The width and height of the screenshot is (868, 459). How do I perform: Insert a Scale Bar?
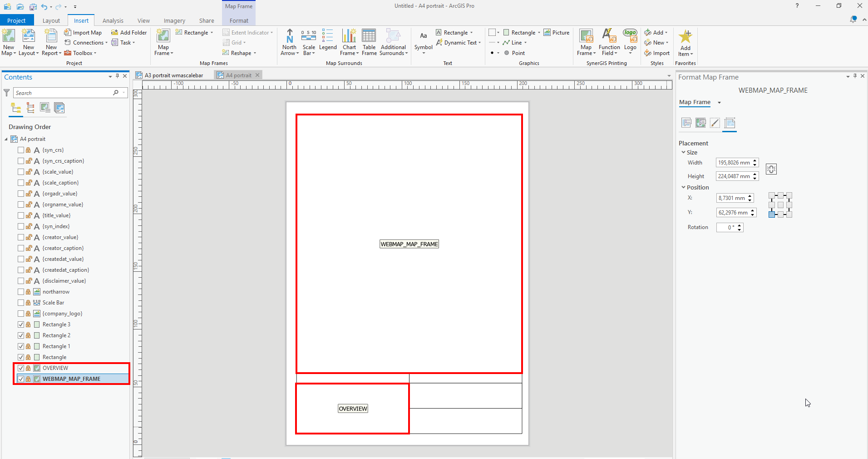coord(309,42)
